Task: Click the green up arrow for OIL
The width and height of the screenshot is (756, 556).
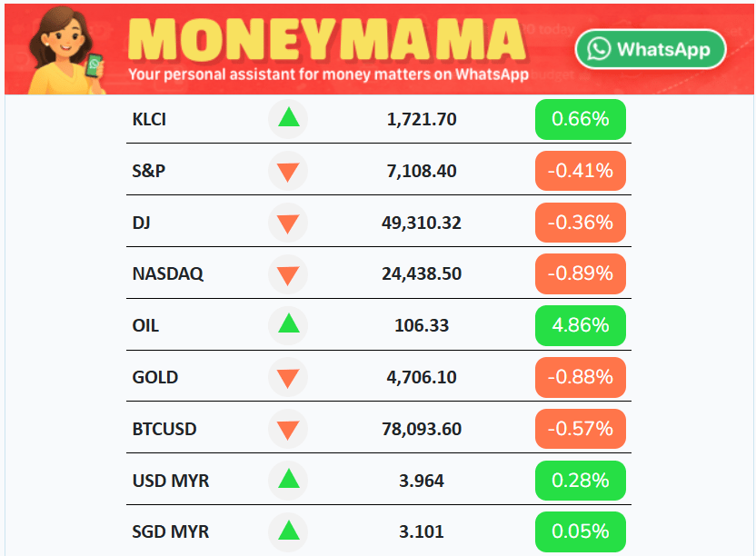Action: click(288, 324)
